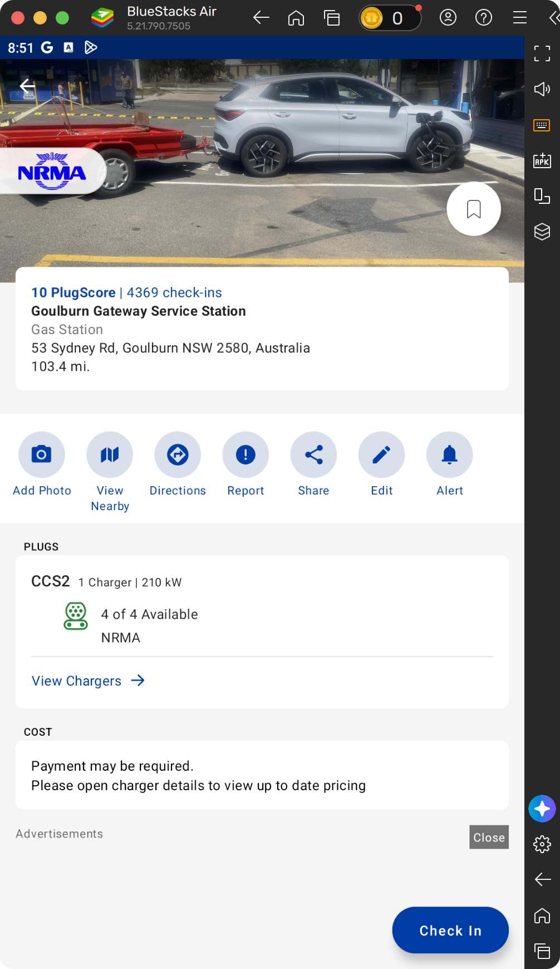Click the Add Photo camera icon
This screenshot has width=560, height=969.
pos(42,454)
